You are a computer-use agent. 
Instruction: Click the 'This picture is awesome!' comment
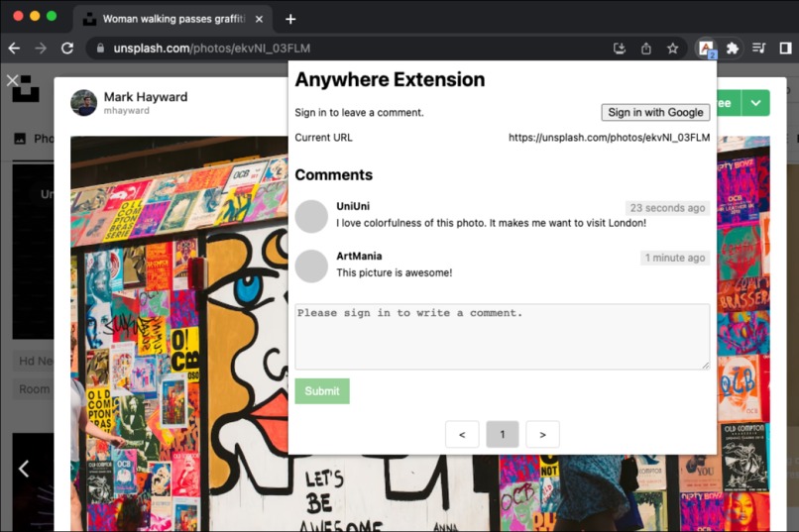click(x=394, y=272)
